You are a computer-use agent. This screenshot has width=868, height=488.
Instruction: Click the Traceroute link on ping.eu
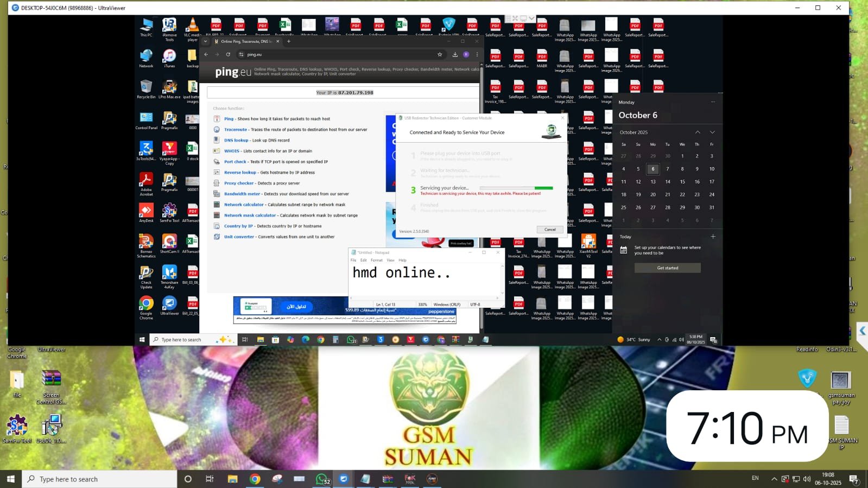point(236,130)
